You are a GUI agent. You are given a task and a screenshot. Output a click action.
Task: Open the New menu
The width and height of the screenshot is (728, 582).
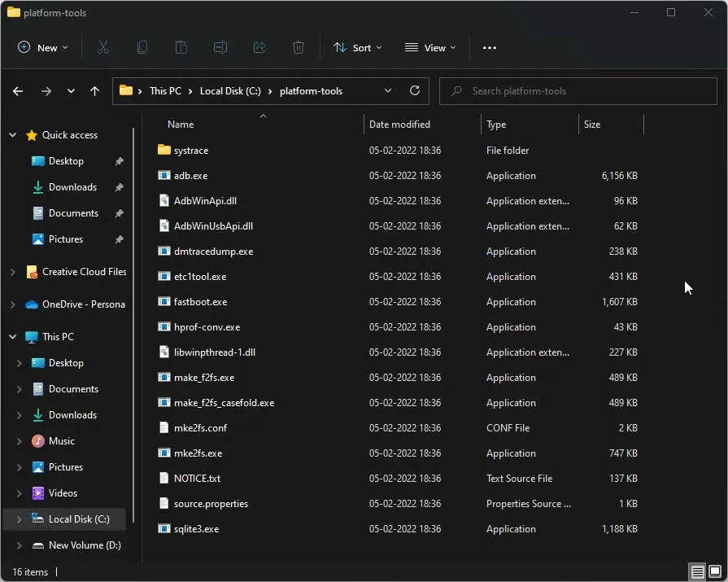42,47
